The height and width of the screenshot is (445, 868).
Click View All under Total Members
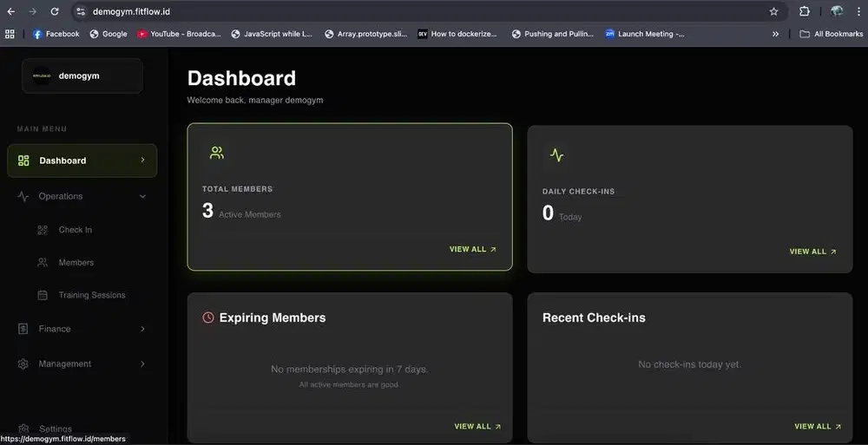[472, 249]
